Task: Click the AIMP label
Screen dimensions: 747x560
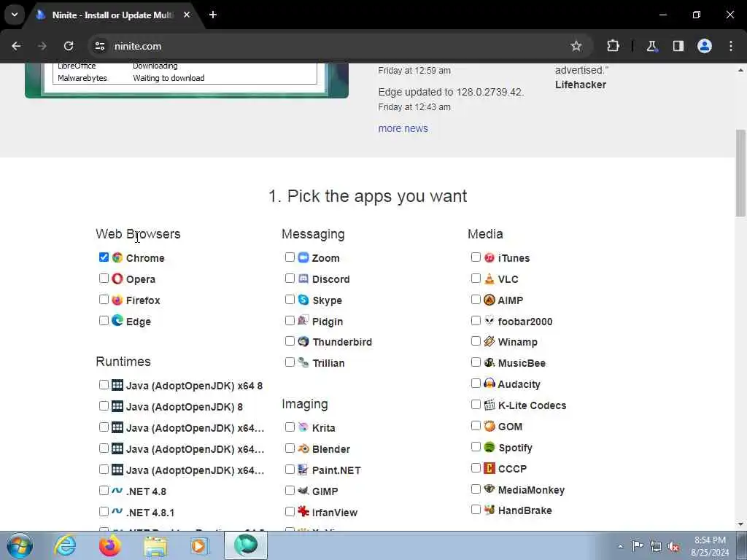Action: [x=510, y=300]
